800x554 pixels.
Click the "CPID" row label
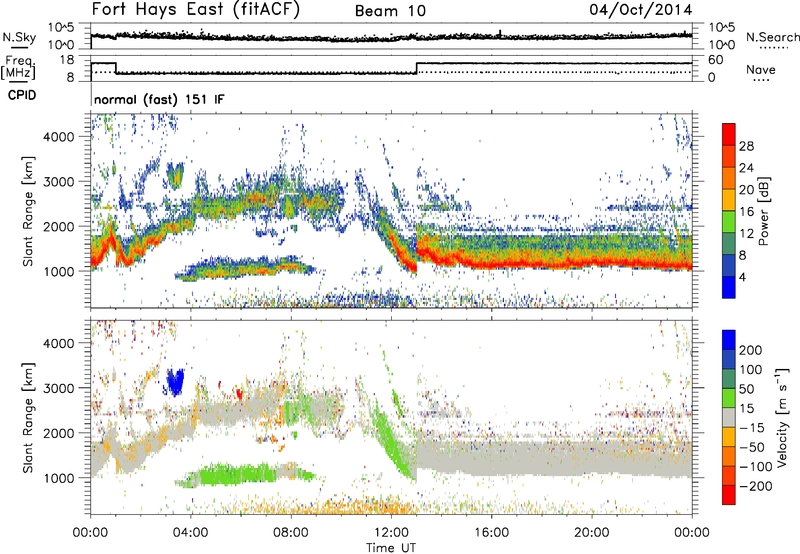click(22, 95)
